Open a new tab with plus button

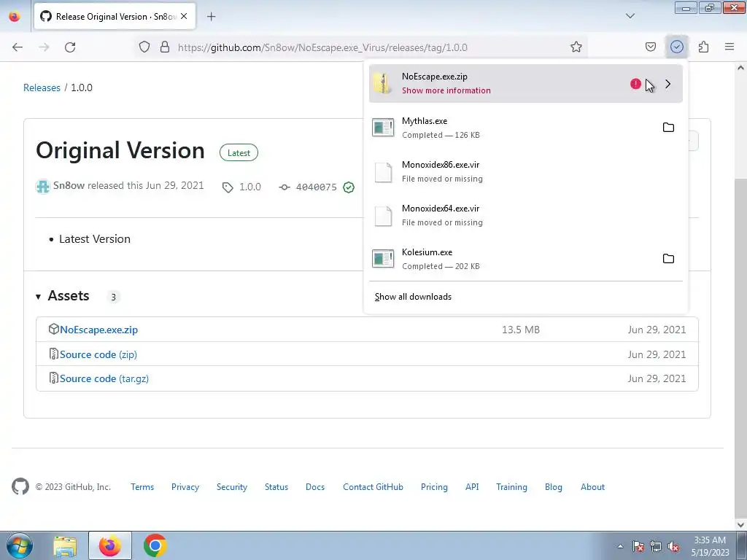(211, 17)
